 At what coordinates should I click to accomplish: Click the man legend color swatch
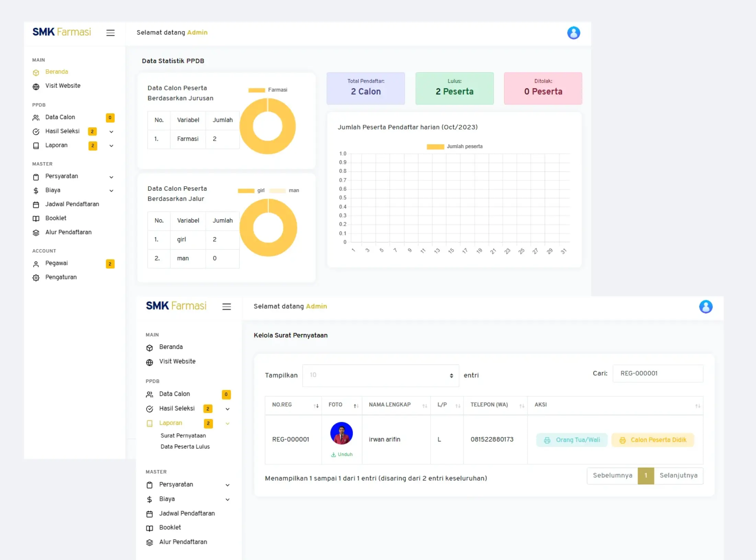[x=277, y=191]
